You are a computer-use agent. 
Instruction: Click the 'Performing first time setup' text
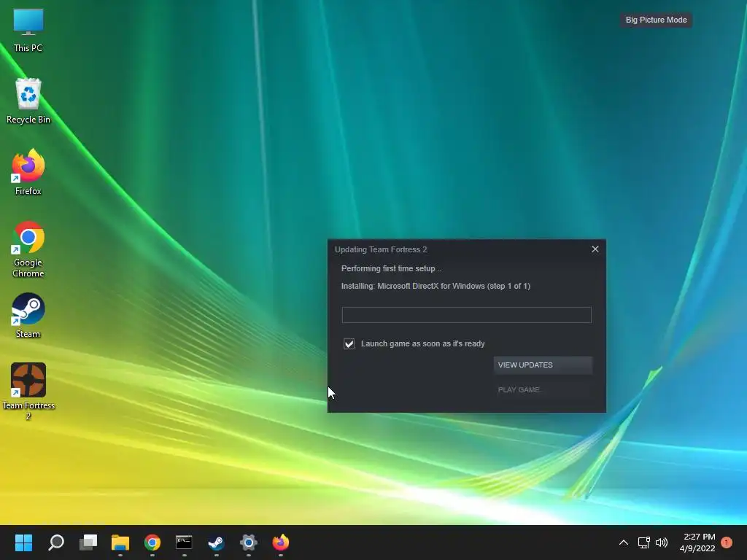pos(391,268)
